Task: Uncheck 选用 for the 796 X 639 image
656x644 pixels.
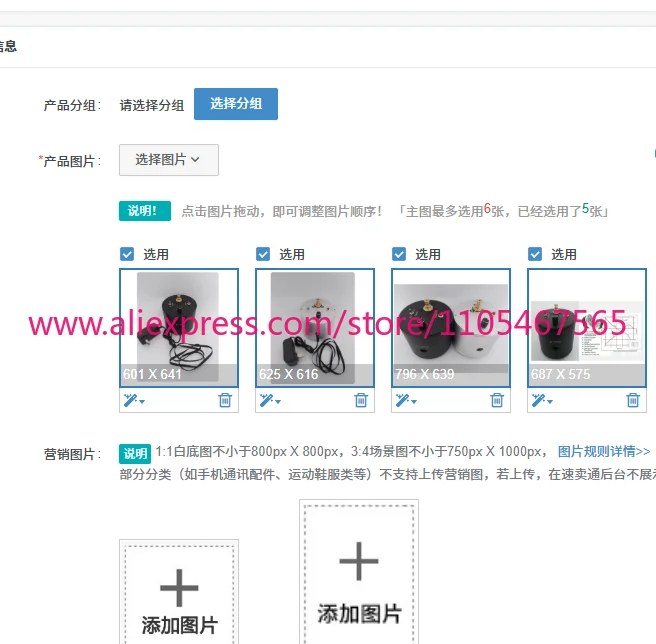Action: [x=399, y=254]
